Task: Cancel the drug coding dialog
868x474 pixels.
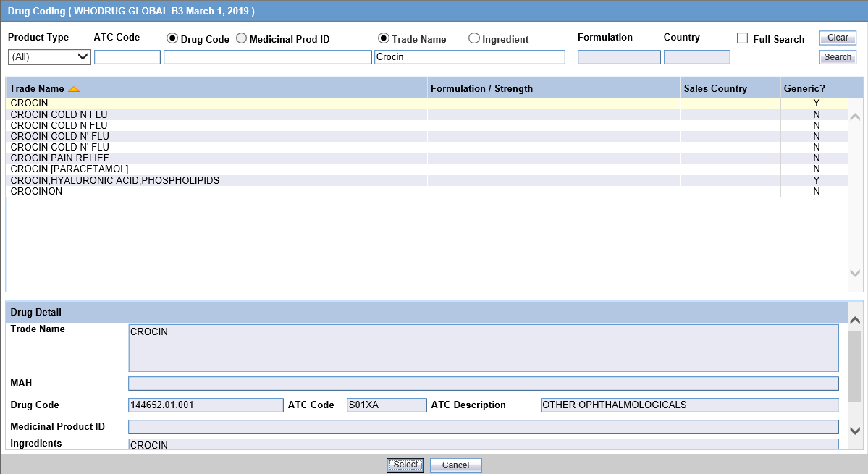Action: tap(455, 465)
